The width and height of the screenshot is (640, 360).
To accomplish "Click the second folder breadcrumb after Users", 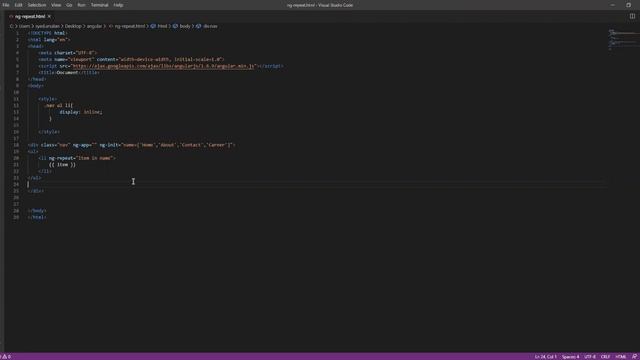I will tap(47, 26).
